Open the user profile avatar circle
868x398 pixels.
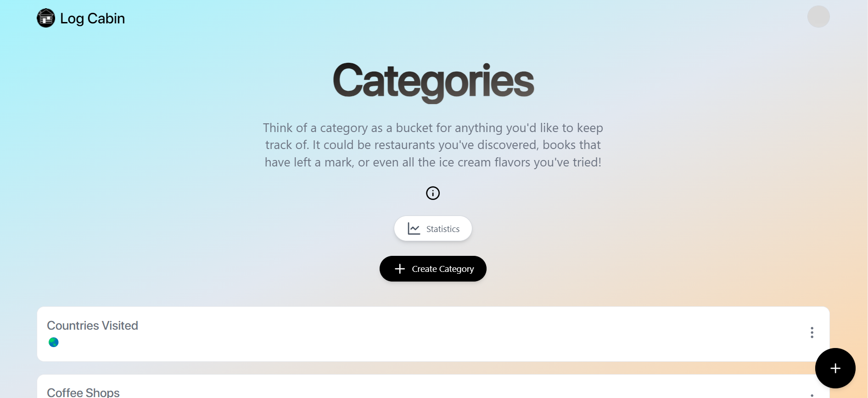pyautogui.click(x=818, y=17)
